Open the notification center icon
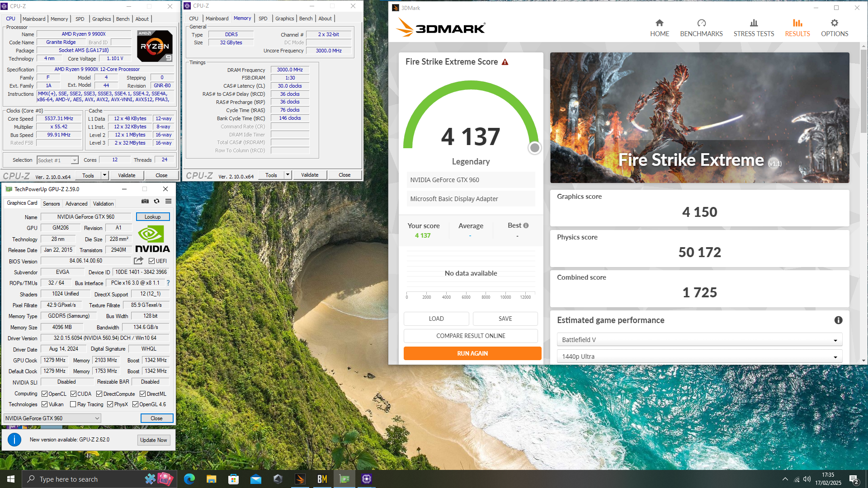This screenshot has width=868, height=488. point(854,479)
